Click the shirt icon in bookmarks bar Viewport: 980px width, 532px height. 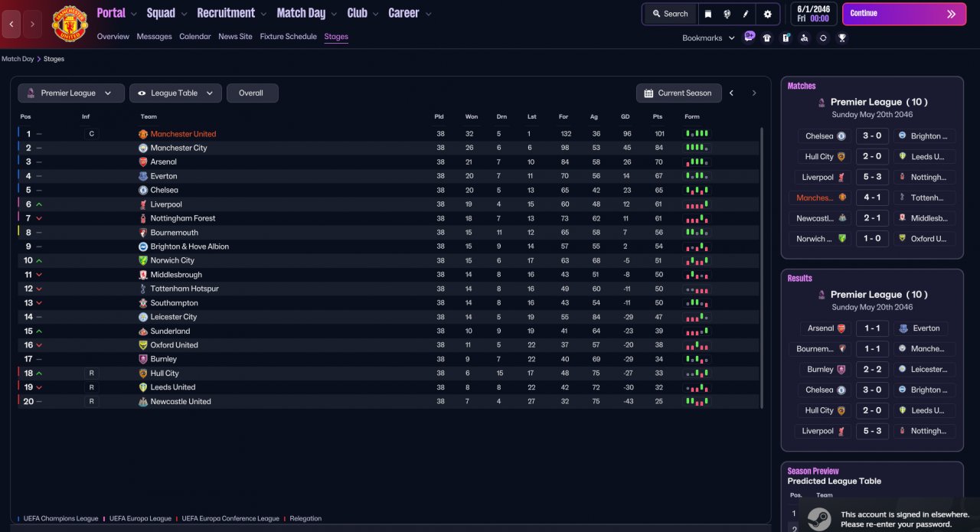click(x=767, y=38)
